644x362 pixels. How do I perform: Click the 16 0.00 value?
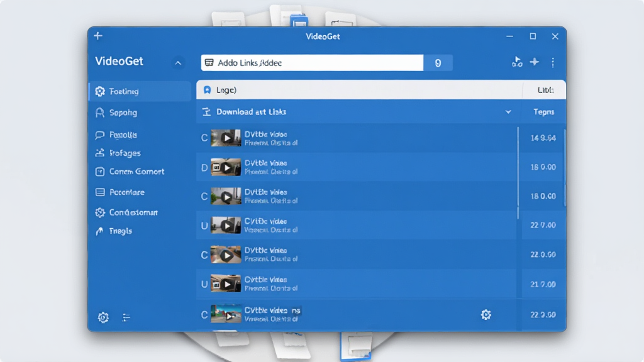(x=543, y=167)
